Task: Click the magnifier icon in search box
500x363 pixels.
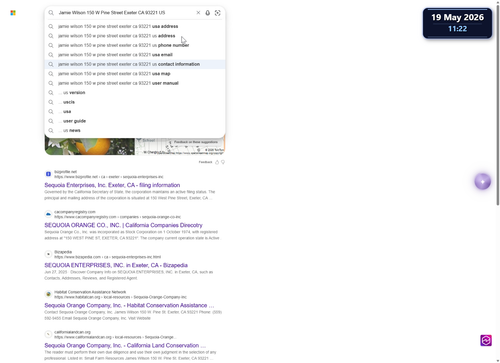Action: click(x=51, y=13)
